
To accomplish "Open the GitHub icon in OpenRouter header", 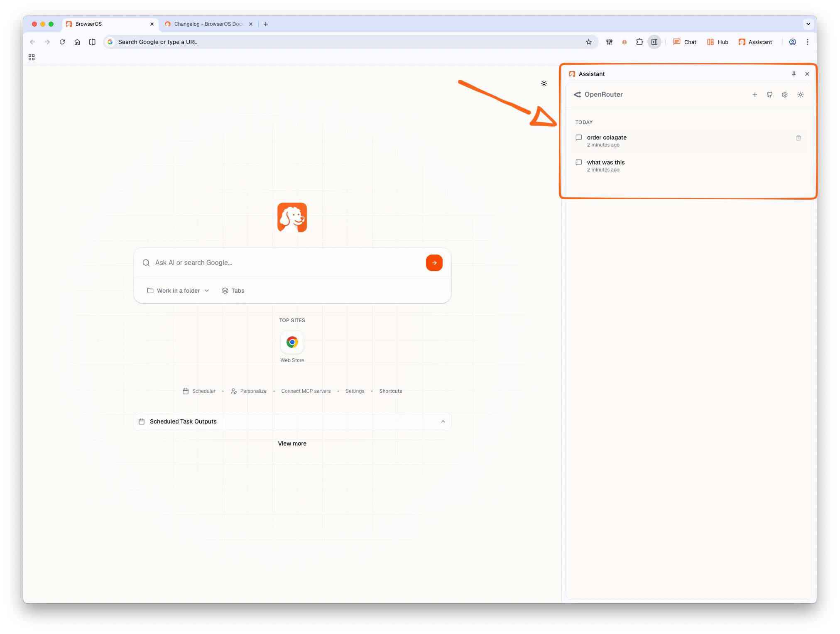I will [x=769, y=95].
